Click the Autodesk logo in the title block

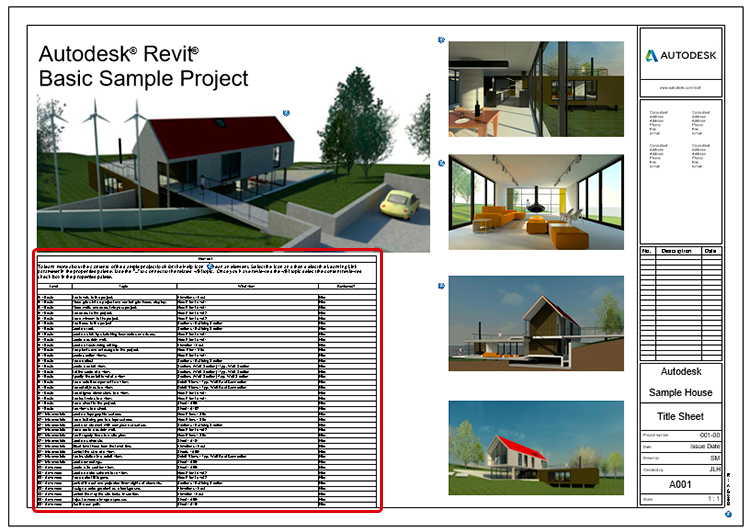point(681,55)
